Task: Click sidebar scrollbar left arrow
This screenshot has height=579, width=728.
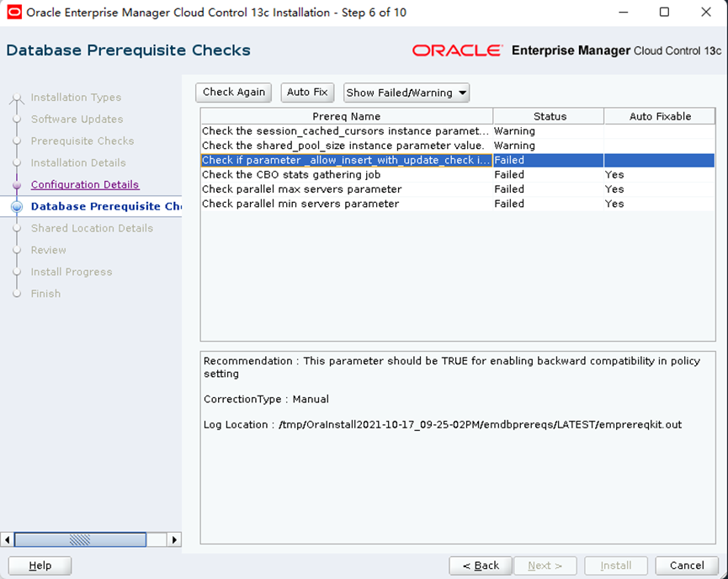Action: (7, 539)
